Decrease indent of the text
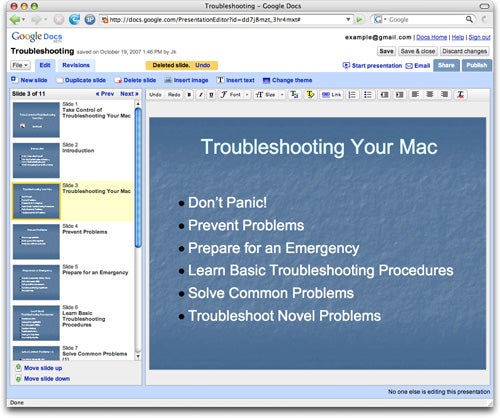500x418 pixels. point(384,95)
